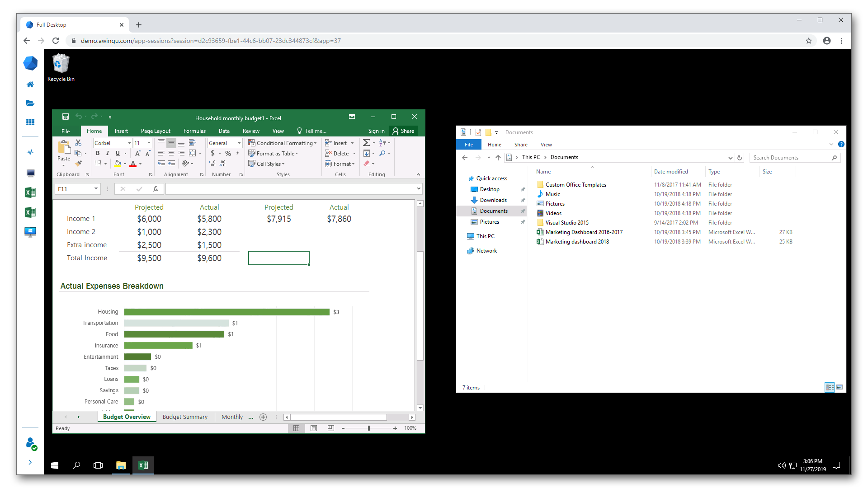Toggle underline formatting

click(118, 153)
